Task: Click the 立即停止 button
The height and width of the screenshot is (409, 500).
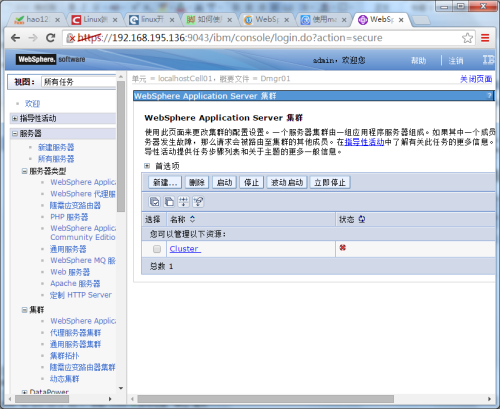Action: (x=330, y=182)
